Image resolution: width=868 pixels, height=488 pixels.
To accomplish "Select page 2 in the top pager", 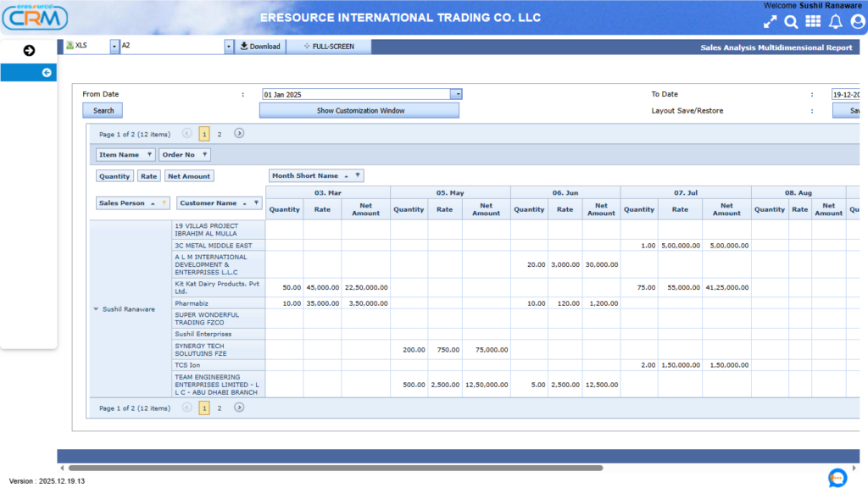I will 219,134.
